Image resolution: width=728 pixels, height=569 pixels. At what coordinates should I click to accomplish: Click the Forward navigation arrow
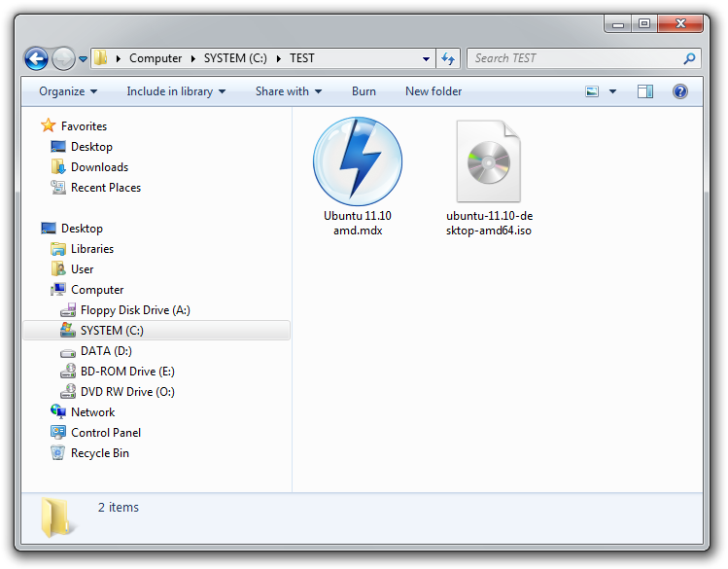(x=63, y=58)
